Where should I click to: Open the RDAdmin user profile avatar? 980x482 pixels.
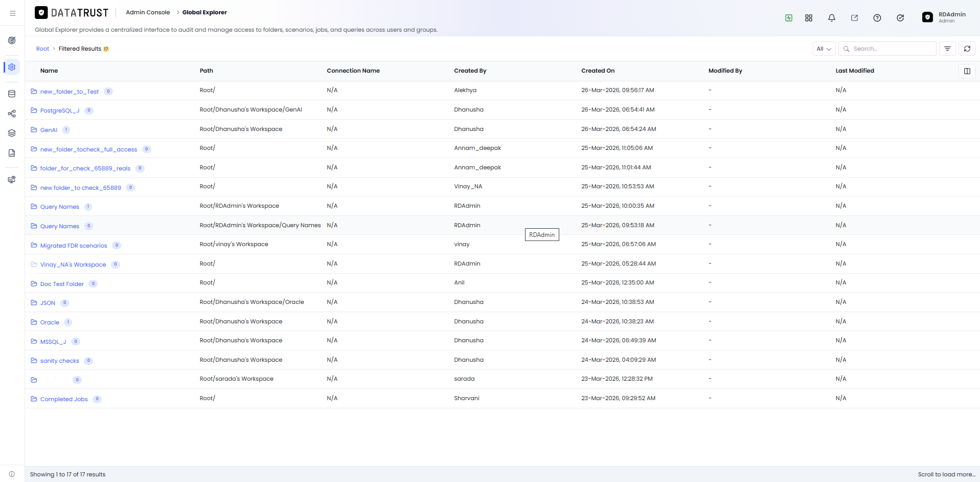click(x=927, y=17)
